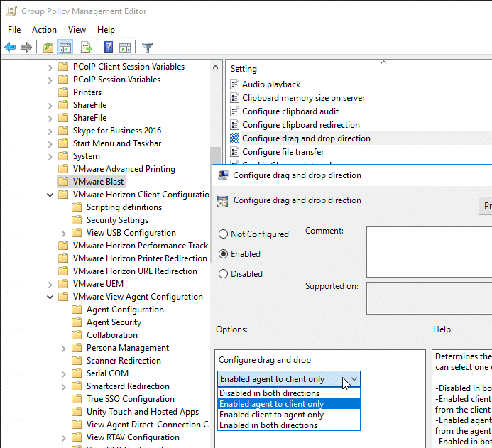This screenshot has height=448, width=492.
Task: Choose Enabled agent to client only option
Action: tap(289, 404)
